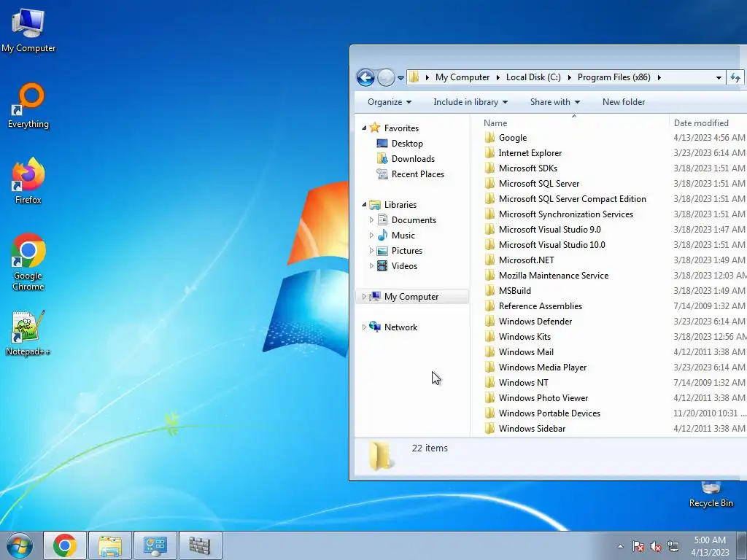Open Firefox desktop shortcut
Viewport: 747px width, 560px height.
(28, 181)
